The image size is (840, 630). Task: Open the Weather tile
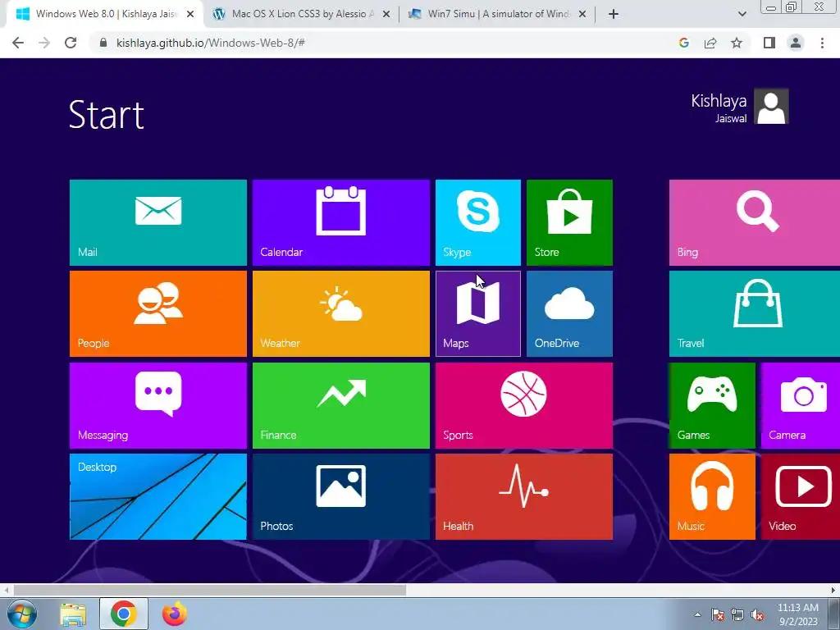coord(341,313)
